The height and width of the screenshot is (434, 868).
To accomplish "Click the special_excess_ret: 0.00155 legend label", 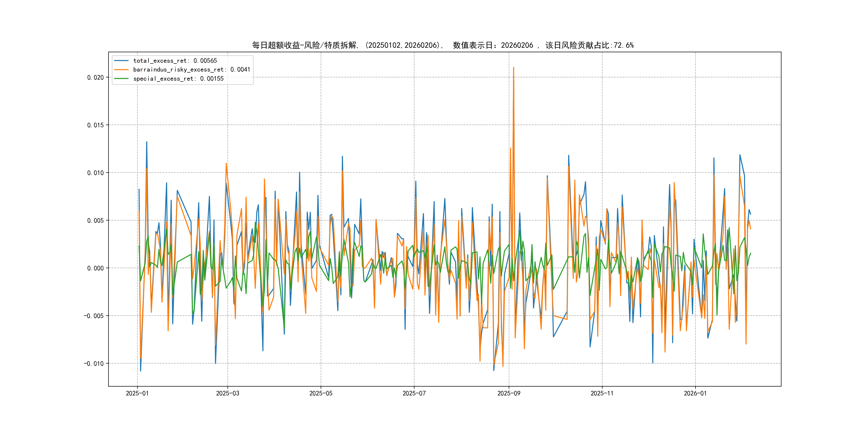I will pos(178,78).
